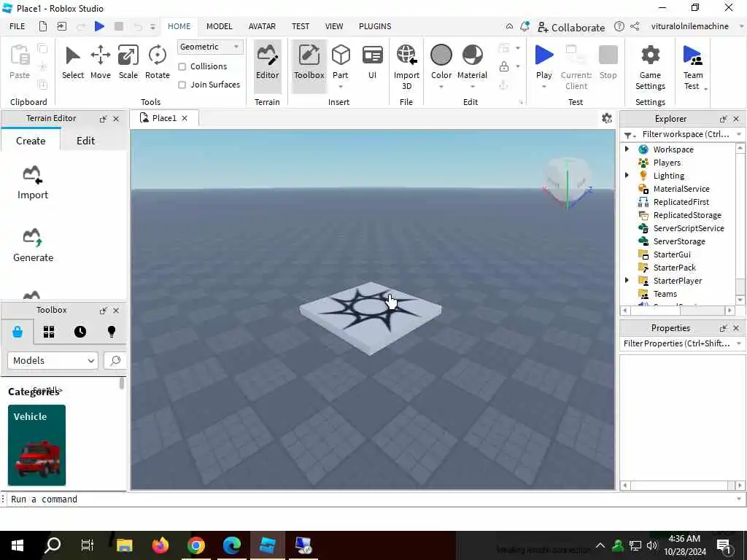Open Explorer filter dropdown arrow
The height and width of the screenshot is (560, 747).
click(739, 134)
